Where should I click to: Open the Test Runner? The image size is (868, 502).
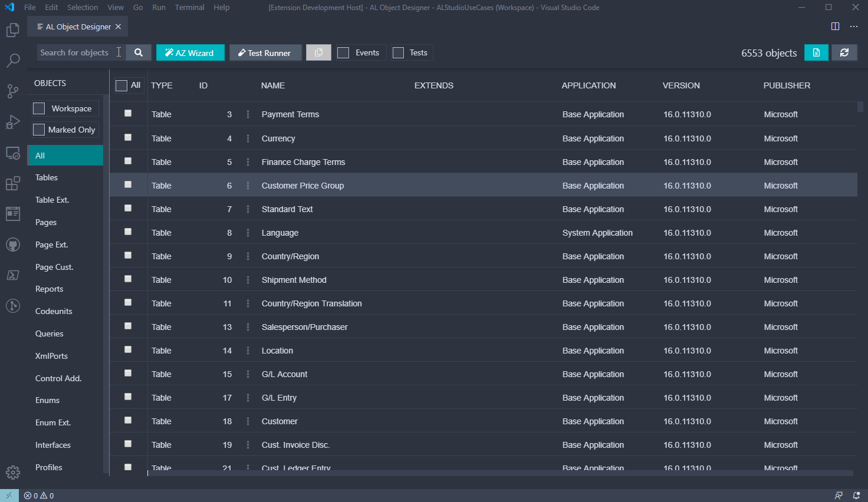pos(265,52)
